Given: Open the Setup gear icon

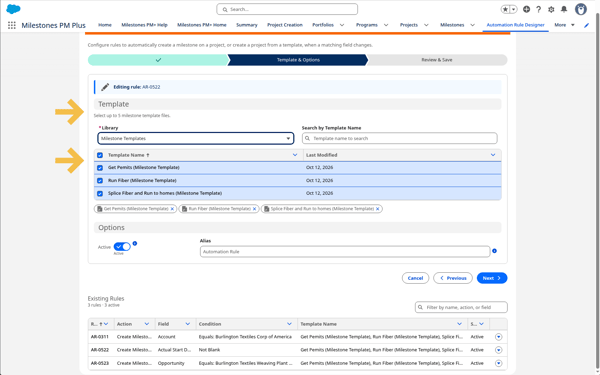Looking at the screenshot, I should tap(551, 9).
